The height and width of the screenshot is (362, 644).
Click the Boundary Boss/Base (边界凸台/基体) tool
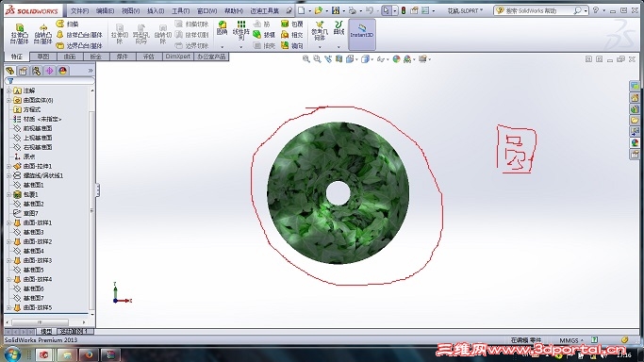click(79, 45)
